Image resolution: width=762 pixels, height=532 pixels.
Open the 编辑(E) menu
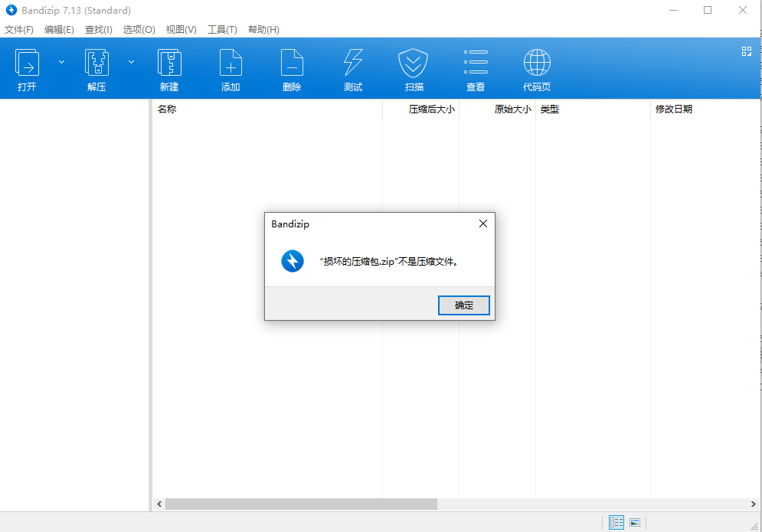point(59,30)
